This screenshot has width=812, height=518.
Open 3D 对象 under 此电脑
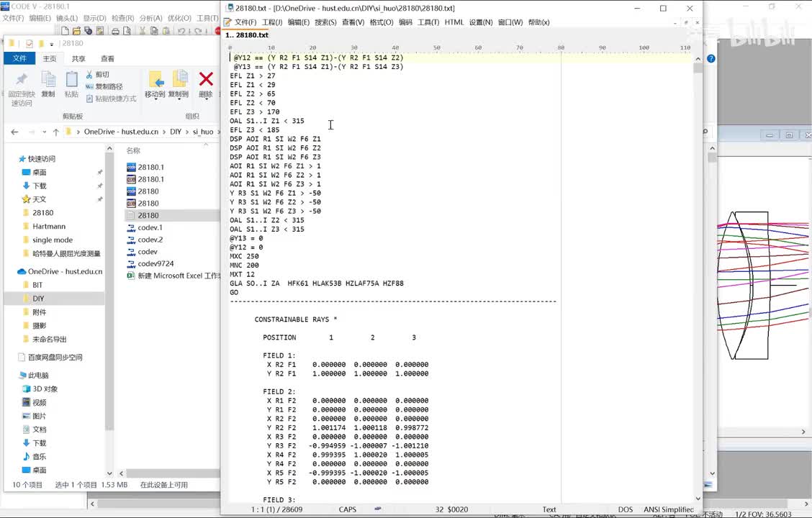(x=40, y=388)
